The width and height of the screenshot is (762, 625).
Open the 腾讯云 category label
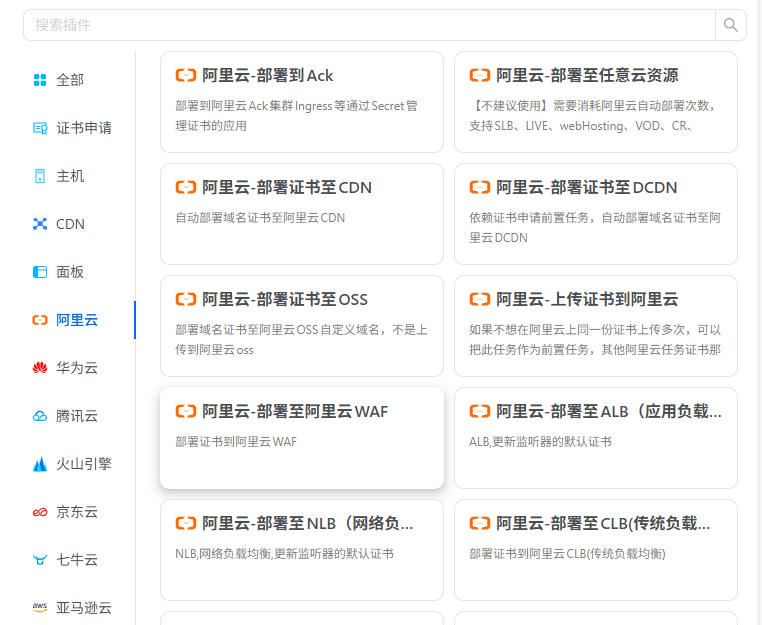pyautogui.click(x=77, y=416)
